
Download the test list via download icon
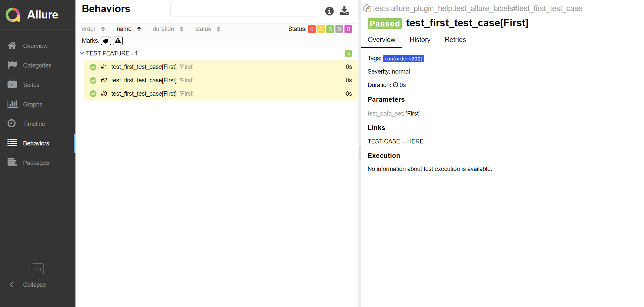coord(344,11)
